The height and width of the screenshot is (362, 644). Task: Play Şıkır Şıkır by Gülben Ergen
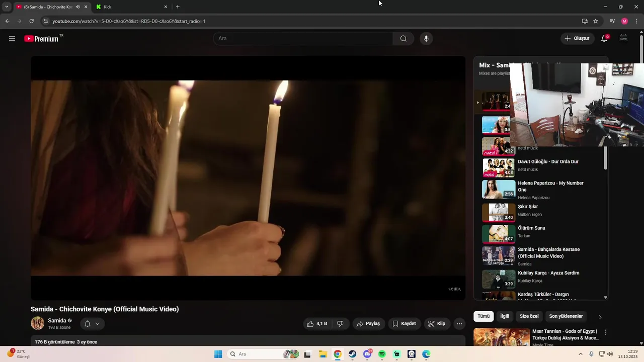[x=528, y=207]
